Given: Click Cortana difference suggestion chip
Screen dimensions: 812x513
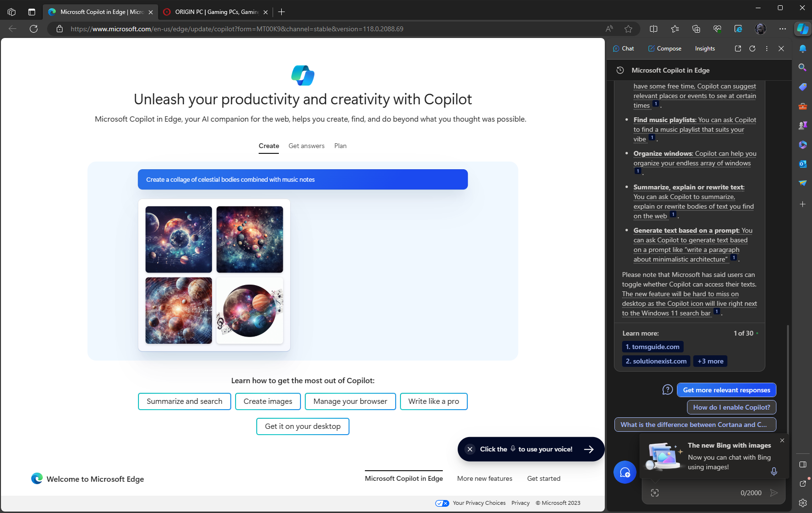Looking at the screenshot, I should pyautogui.click(x=695, y=425).
